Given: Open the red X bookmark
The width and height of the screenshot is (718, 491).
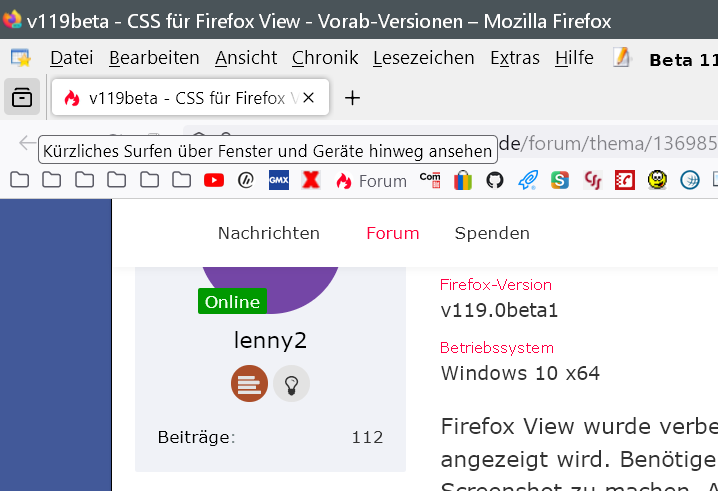Looking at the screenshot, I should pyautogui.click(x=311, y=180).
